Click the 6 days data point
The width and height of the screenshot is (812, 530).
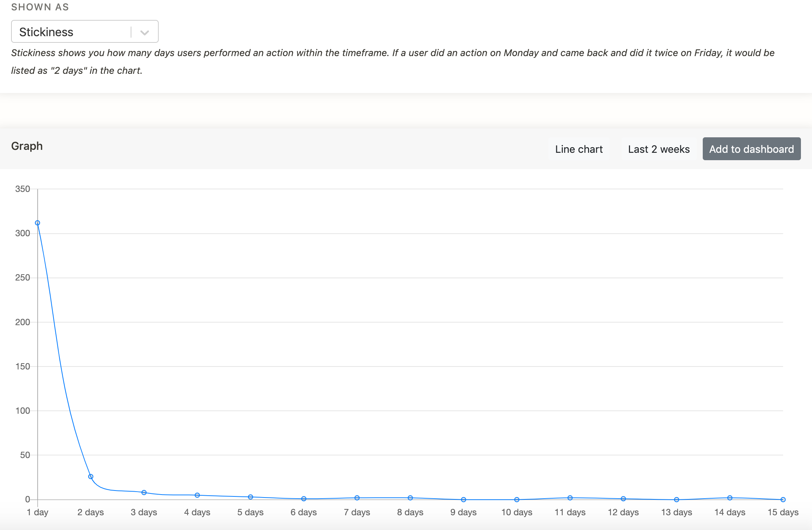point(304,499)
